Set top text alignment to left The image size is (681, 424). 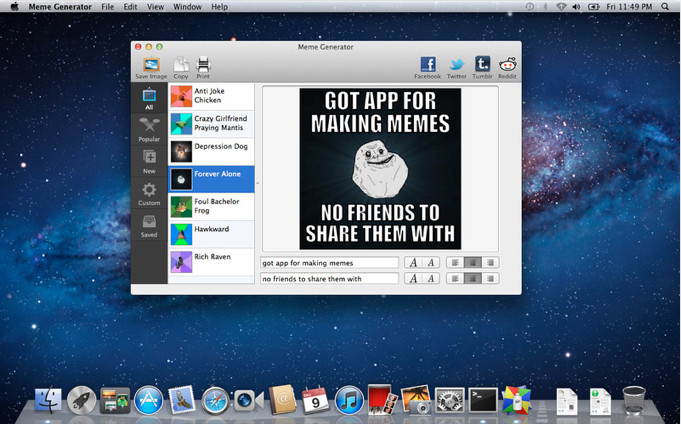click(x=455, y=262)
